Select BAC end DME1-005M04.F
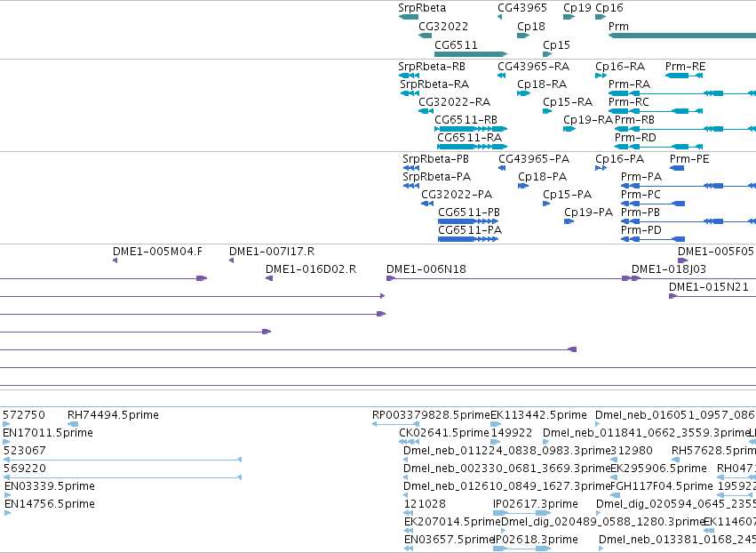This screenshot has width=756, height=553. click(115, 260)
